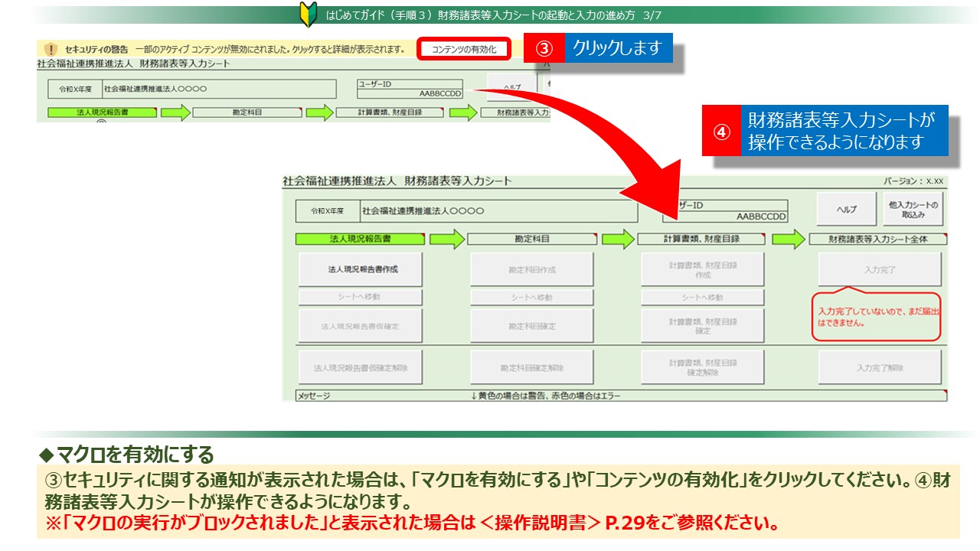Click green arrow between 勘定科目 and 計算書類 in lower sheet
This screenshot has width=980, height=551.
click(618, 239)
